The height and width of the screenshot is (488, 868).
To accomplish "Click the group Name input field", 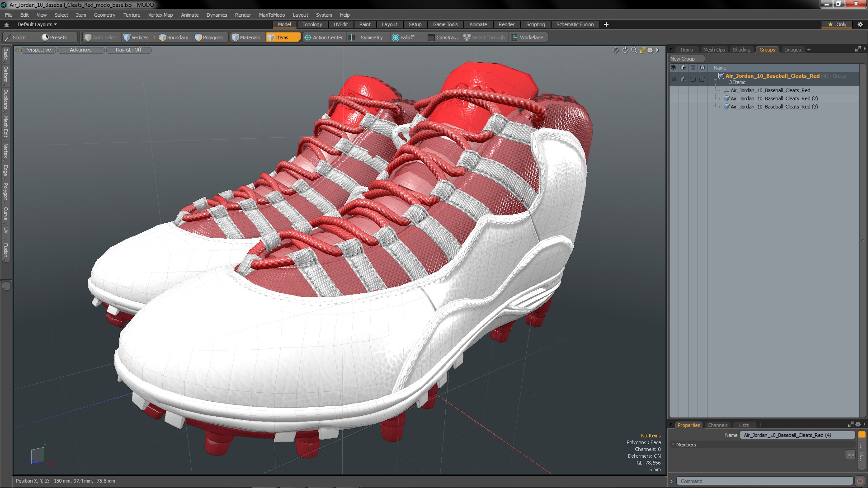I will pos(797,435).
